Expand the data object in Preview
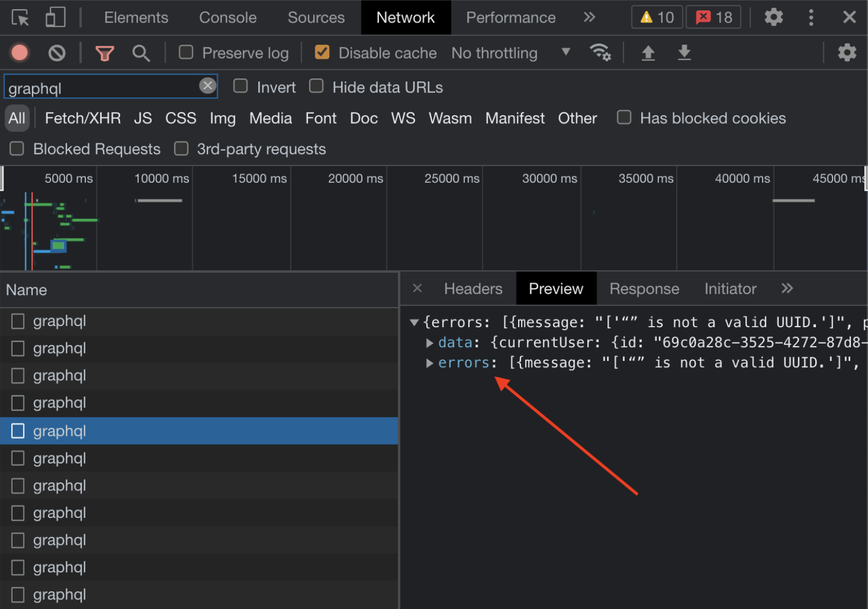868x609 pixels. coord(429,342)
